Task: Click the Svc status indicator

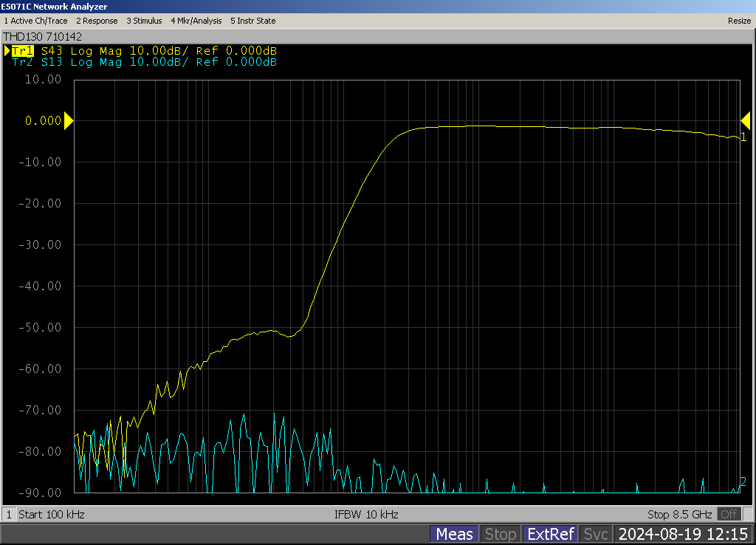Action: tap(596, 534)
